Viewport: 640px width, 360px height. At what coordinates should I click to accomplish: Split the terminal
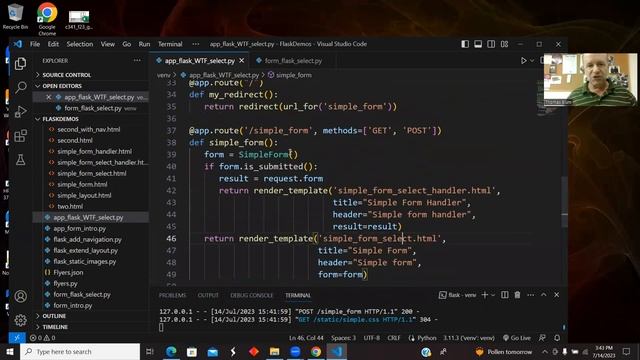pyautogui.click(x=504, y=295)
